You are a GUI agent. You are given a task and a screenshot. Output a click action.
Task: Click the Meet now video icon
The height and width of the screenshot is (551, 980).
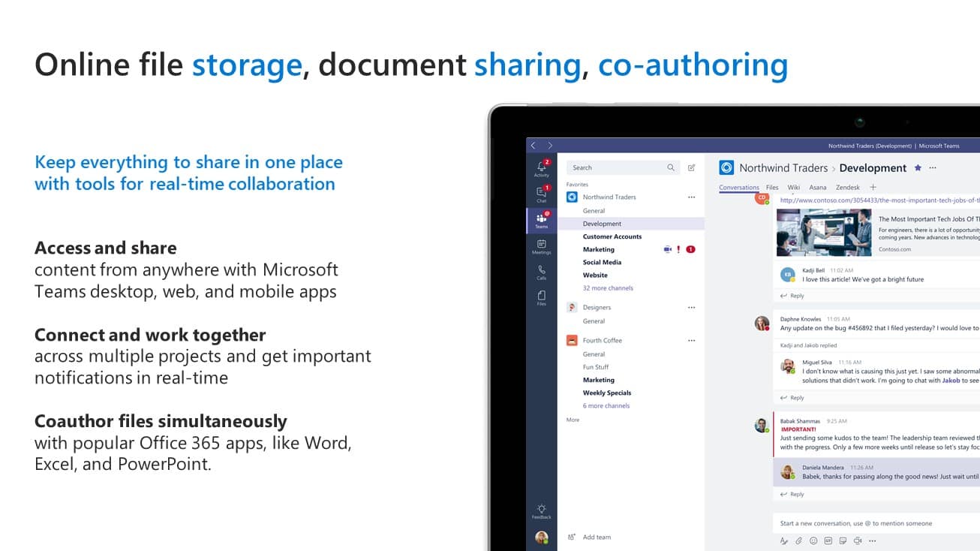(x=857, y=540)
